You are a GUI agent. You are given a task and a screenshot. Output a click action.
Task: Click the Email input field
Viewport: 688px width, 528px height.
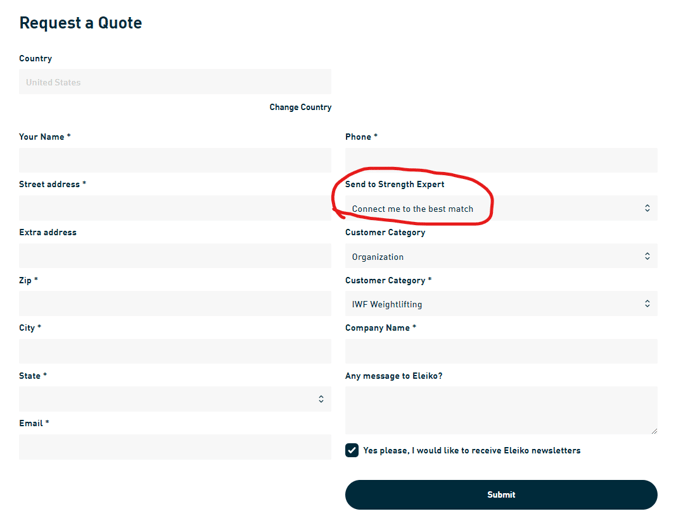[x=175, y=447]
